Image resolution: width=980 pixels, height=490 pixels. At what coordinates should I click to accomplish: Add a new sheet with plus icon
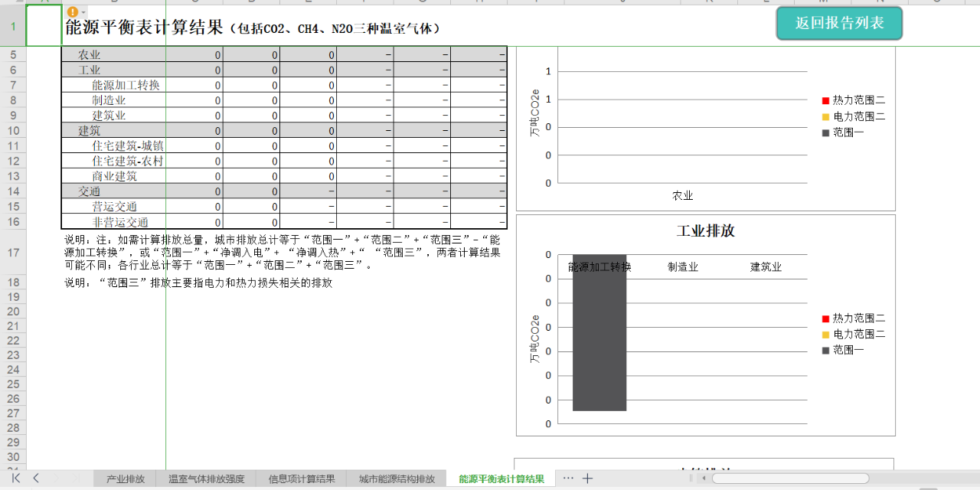pyautogui.click(x=587, y=479)
